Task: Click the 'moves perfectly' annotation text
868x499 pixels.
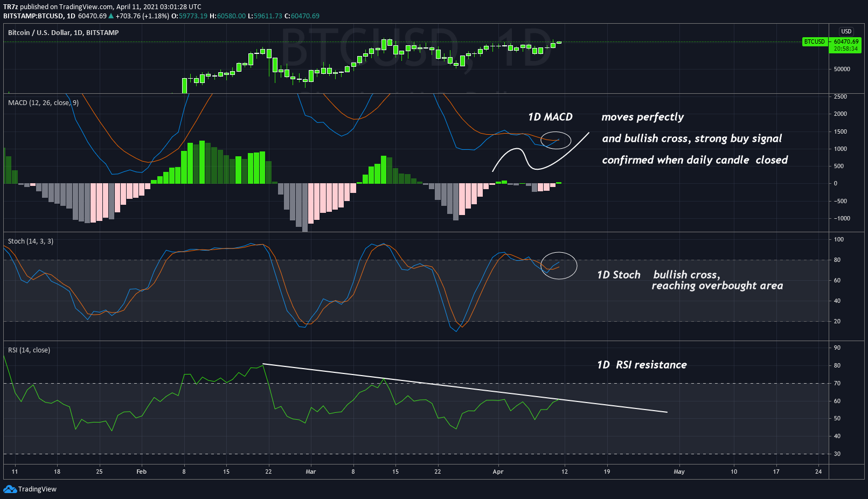Action: 643,117
